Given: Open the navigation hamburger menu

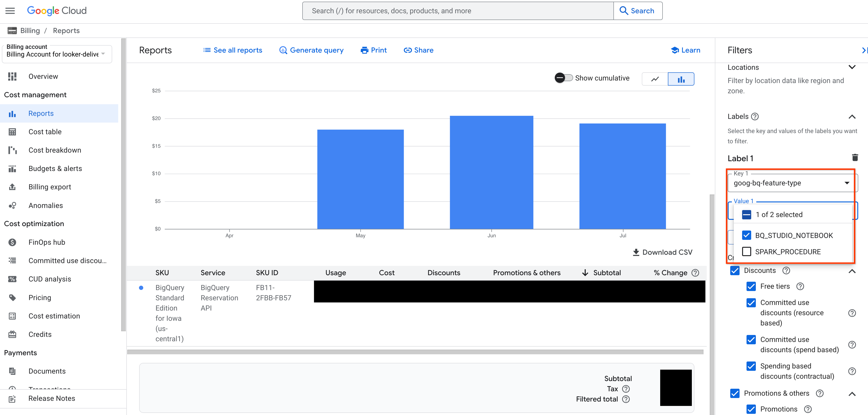Looking at the screenshot, I should [x=10, y=10].
